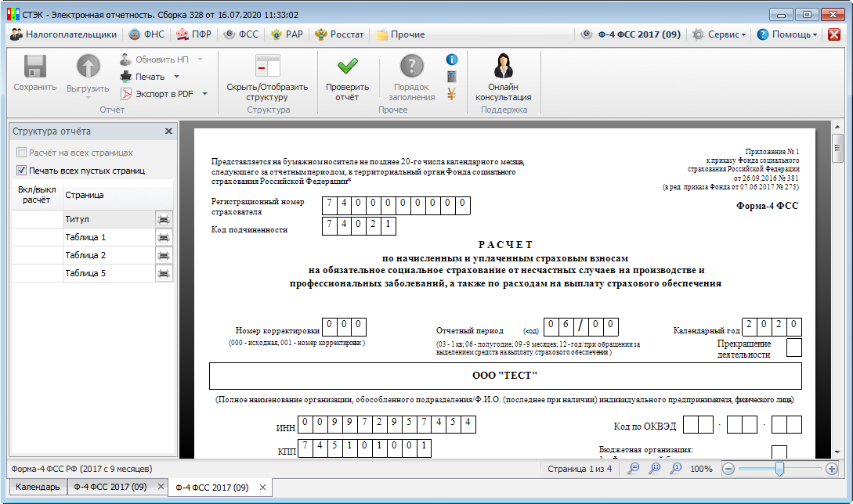Expand the Выгрузить dropdown arrow

click(89, 97)
